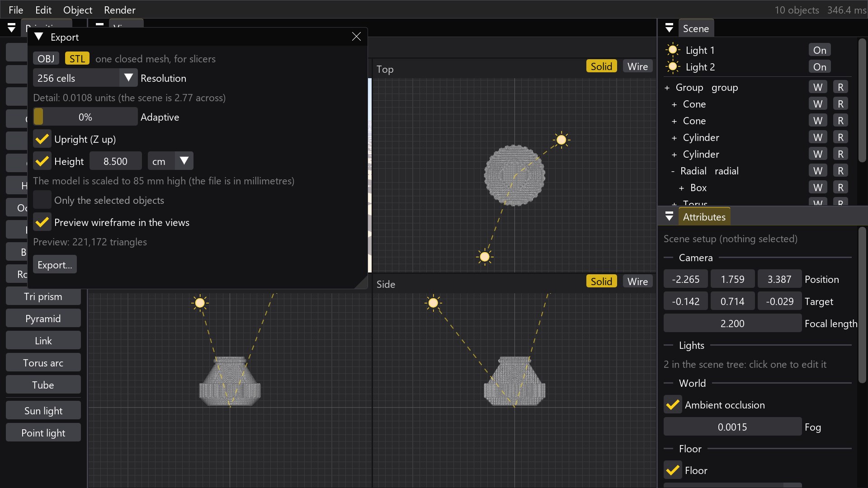The width and height of the screenshot is (868, 488).
Task: Open the File menu
Action: [x=16, y=10]
